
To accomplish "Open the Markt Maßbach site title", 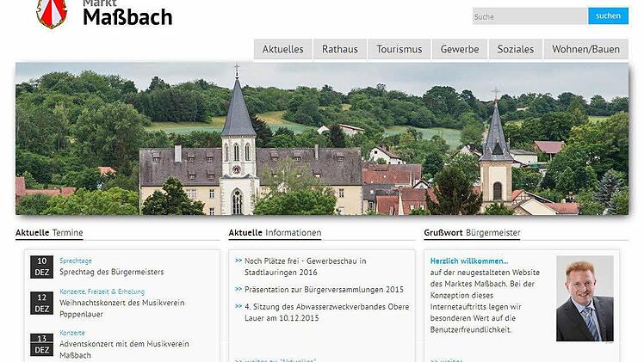I will [x=127, y=13].
